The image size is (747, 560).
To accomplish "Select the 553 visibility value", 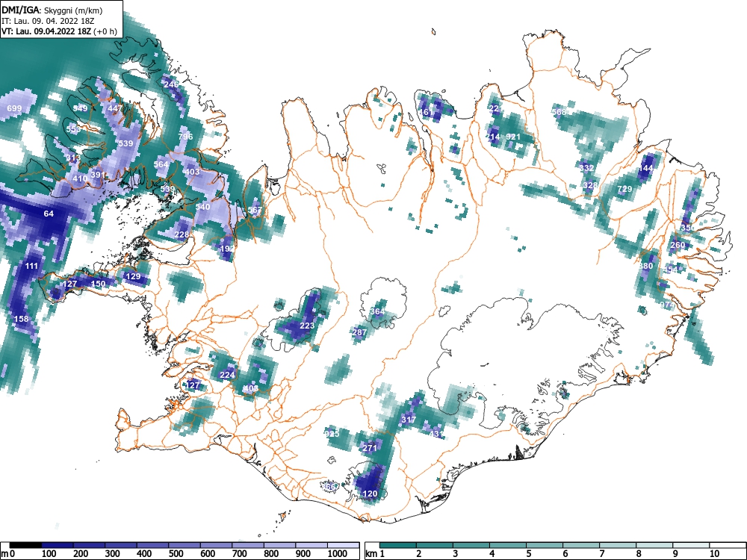I will [x=73, y=129].
